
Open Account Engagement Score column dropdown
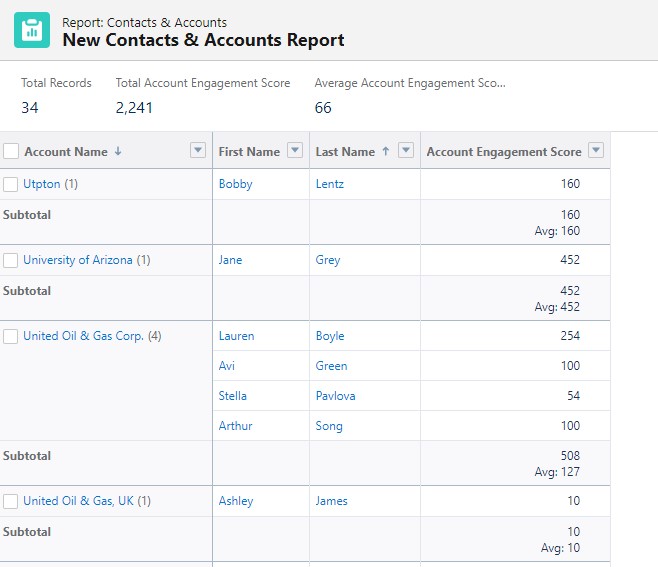coord(596,150)
